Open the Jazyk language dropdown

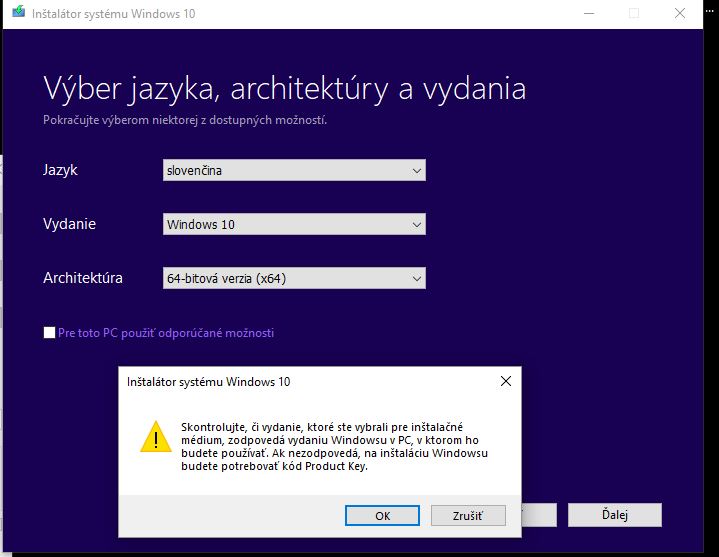pos(294,171)
